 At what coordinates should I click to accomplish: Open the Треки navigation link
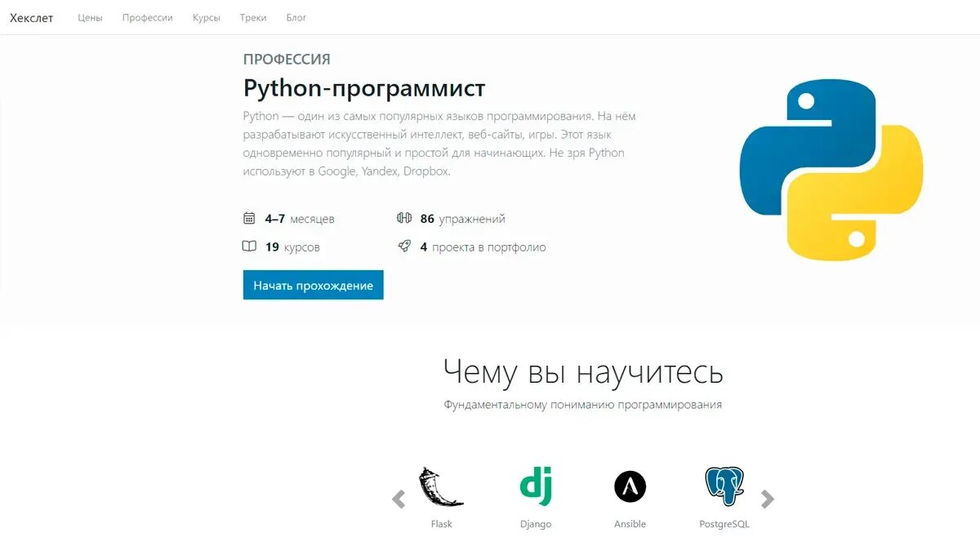pos(253,18)
